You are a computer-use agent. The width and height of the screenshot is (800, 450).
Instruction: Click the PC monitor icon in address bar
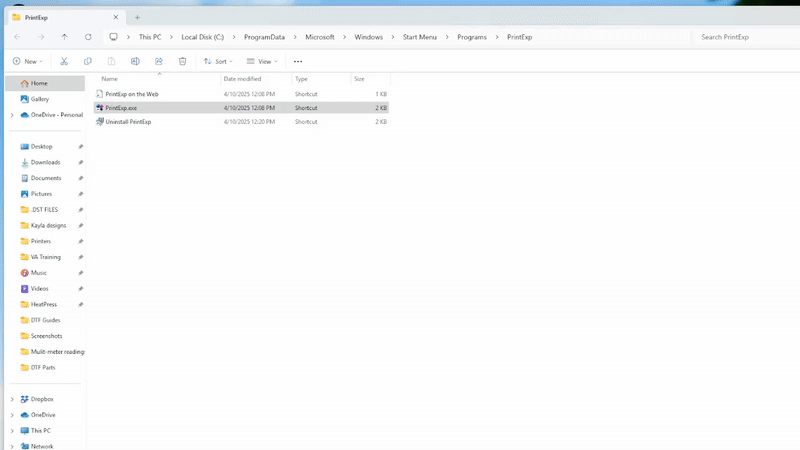(x=113, y=37)
